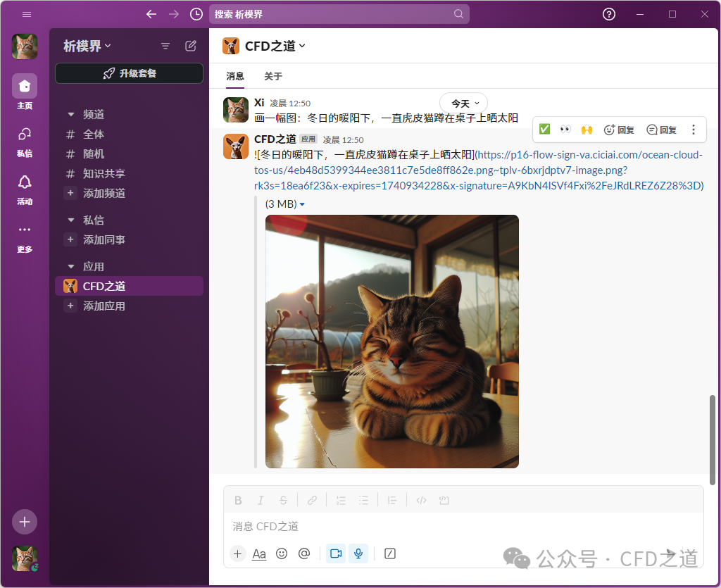This screenshot has height=588, width=721.
Task: Toggle bold formatting
Action: (x=238, y=500)
